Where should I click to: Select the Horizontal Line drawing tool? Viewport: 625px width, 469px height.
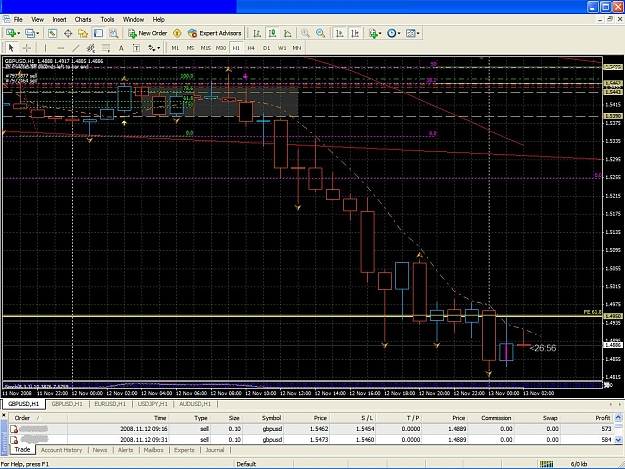tap(61, 48)
